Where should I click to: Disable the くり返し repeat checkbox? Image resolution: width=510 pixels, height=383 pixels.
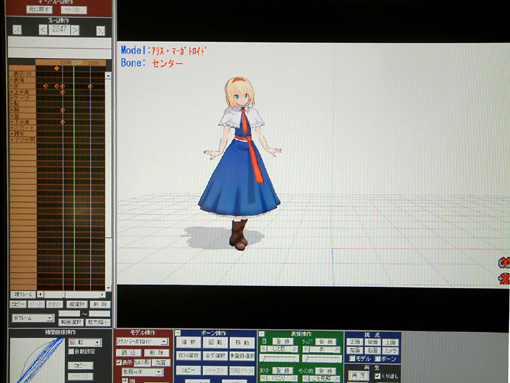[x=377, y=376]
